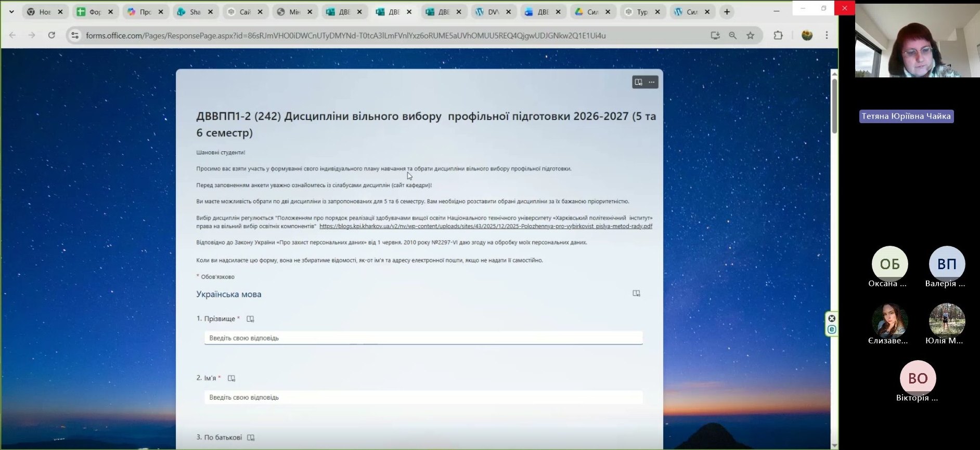Click the Тетяна Юріївна Чайка name label
Image resolution: width=980 pixels, height=450 pixels.
point(906,116)
